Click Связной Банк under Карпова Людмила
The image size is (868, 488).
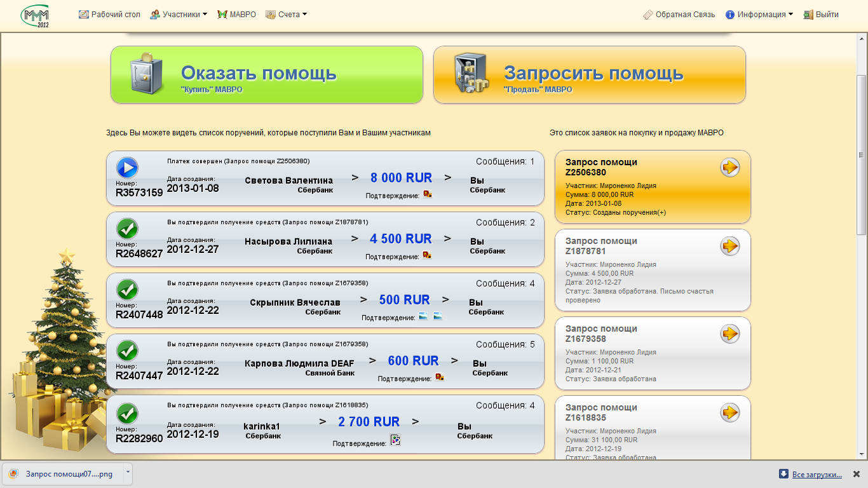pos(330,373)
